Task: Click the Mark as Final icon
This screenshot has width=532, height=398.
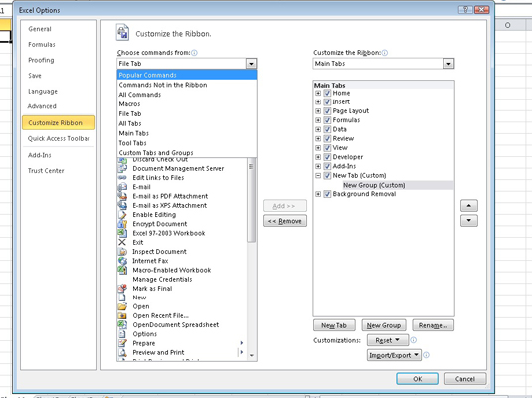Action: (122, 288)
